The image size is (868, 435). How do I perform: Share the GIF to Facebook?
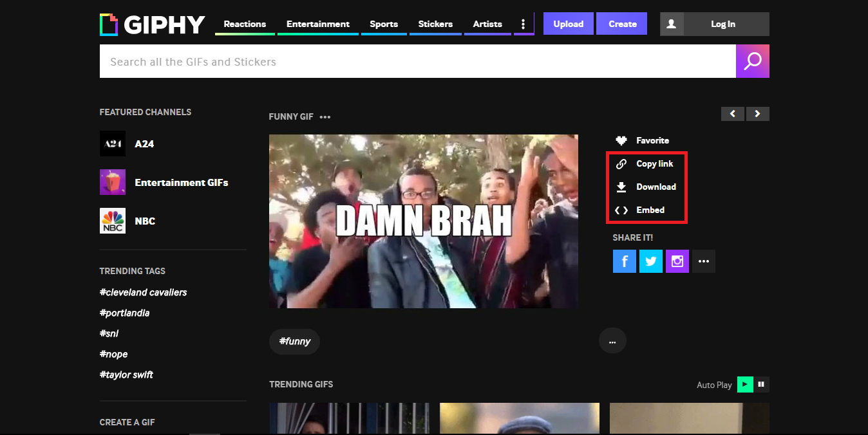(624, 261)
